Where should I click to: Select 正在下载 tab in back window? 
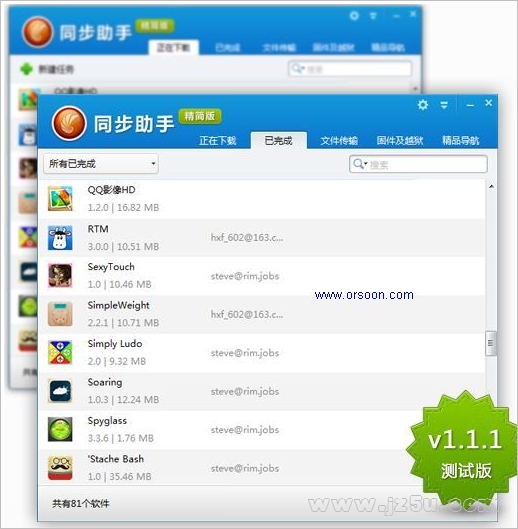(x=173, y=48)
